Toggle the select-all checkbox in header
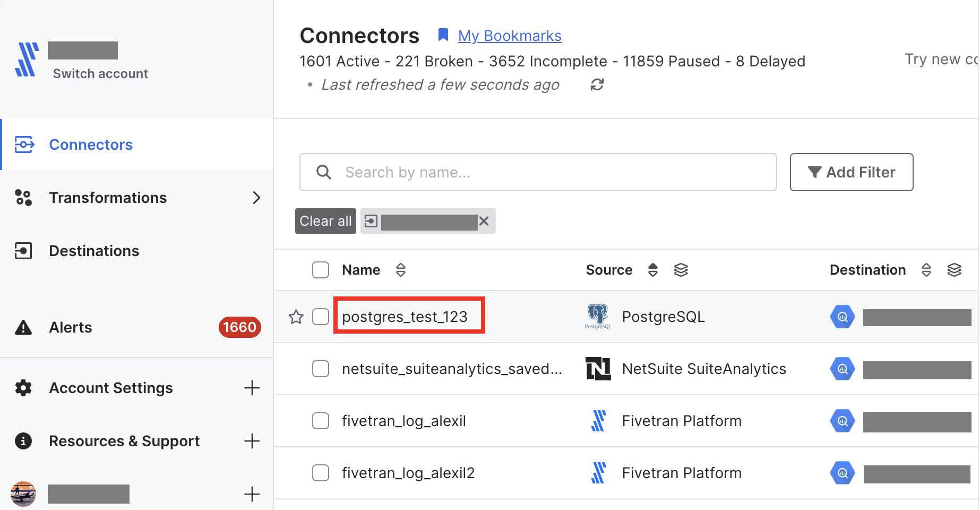Image resolution: width=980 pixels, height=510 pixels. click(x=321, y=270)
